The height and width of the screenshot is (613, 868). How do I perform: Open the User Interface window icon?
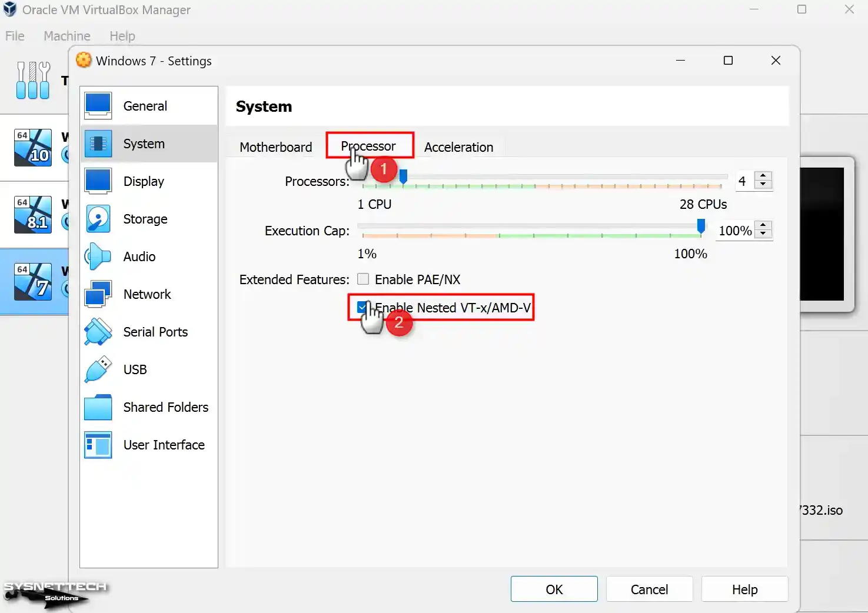tap(98, 445)
